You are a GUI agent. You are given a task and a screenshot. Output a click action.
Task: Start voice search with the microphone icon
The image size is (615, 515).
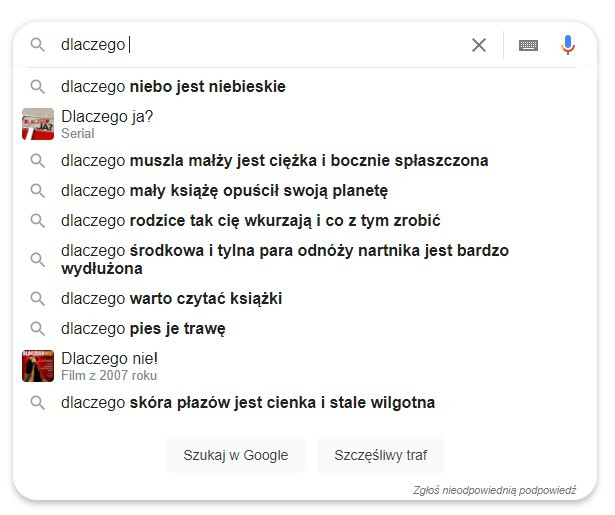pyautogui.click(x=568, y=45)
